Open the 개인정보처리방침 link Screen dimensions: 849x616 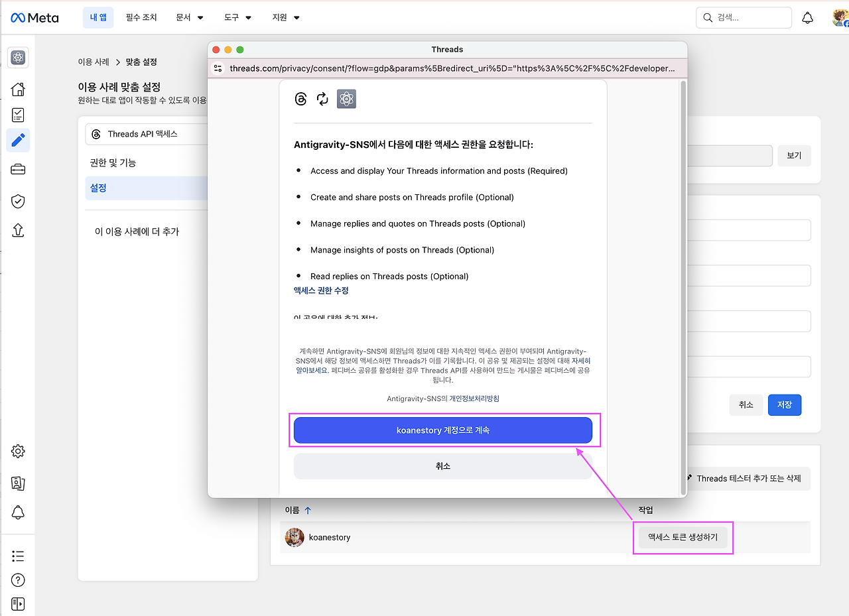(x=474, y=399)
